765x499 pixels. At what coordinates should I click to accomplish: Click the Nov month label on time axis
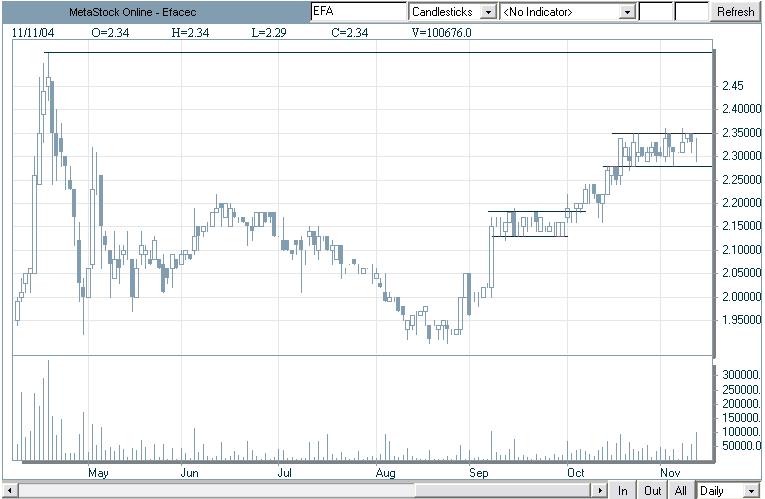point(670,473)
